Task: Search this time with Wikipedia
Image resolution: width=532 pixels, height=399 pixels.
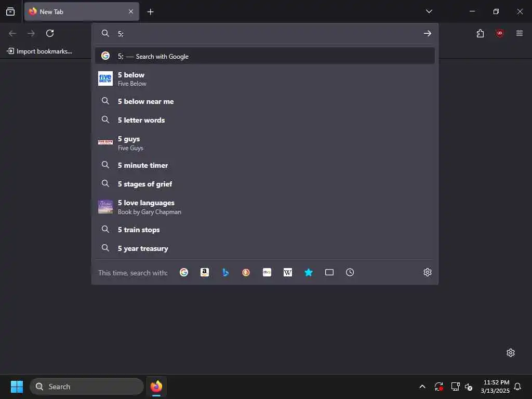Action: 288,272
